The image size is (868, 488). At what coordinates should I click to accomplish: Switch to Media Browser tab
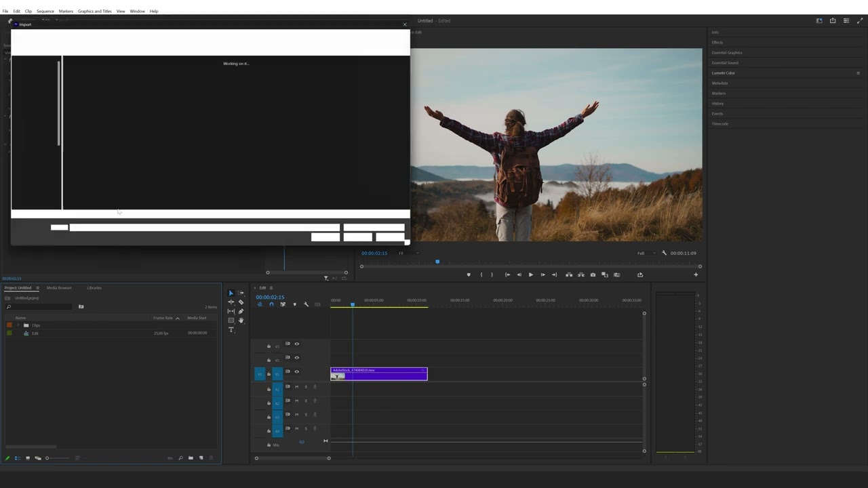(59, 288)
